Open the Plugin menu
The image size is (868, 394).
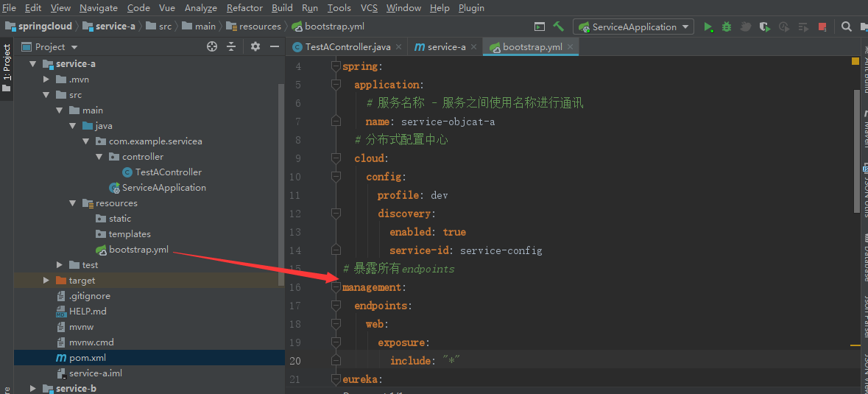(472, 8)
